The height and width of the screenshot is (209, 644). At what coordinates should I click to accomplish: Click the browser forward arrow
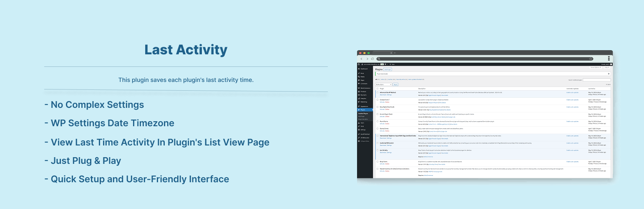tap(367, 59)
